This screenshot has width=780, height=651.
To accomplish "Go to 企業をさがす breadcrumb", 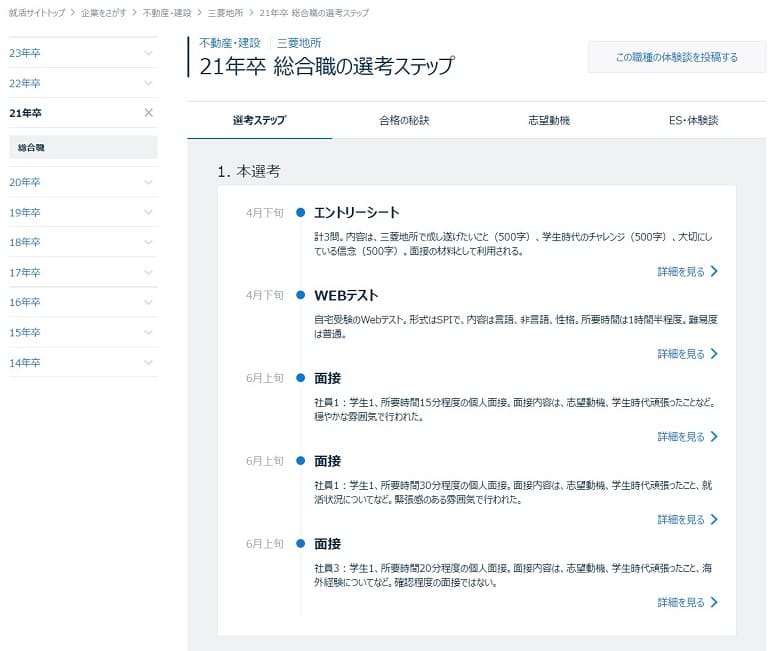I will click(x=103, y=13).
